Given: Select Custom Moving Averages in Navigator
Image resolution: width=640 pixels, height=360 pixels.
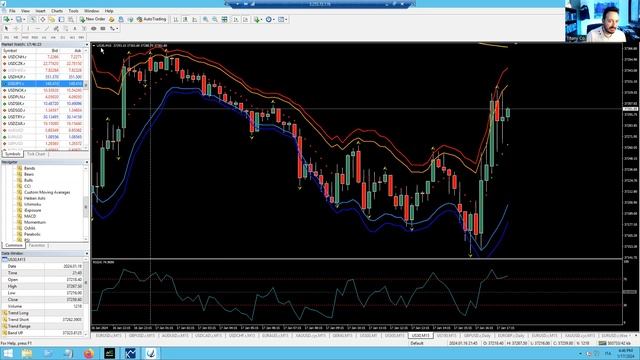Looking at the screenshot, I should [47, 192].
